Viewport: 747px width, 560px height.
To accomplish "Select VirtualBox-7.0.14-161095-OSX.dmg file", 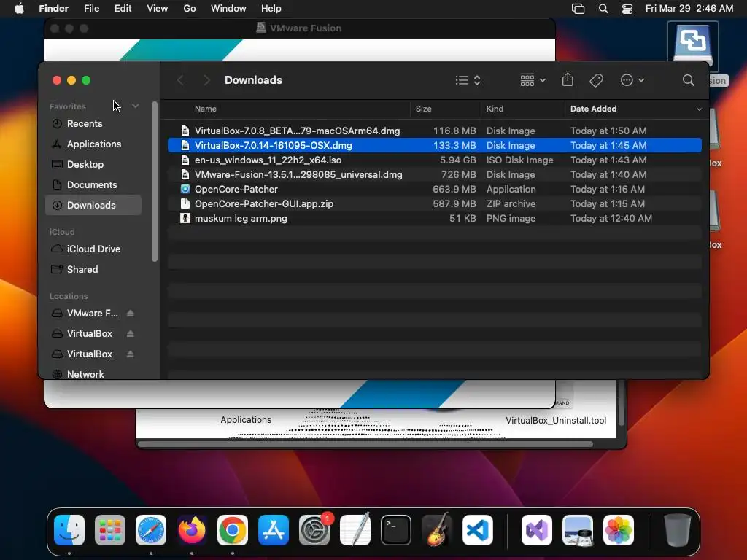I will click(x=435, y=145).
